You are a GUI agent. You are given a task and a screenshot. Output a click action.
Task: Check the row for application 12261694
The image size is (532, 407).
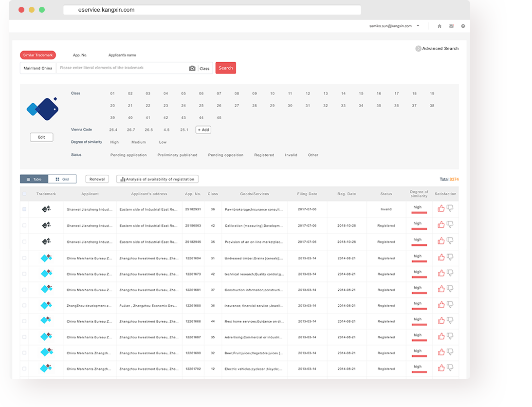(x=24, y=258)
